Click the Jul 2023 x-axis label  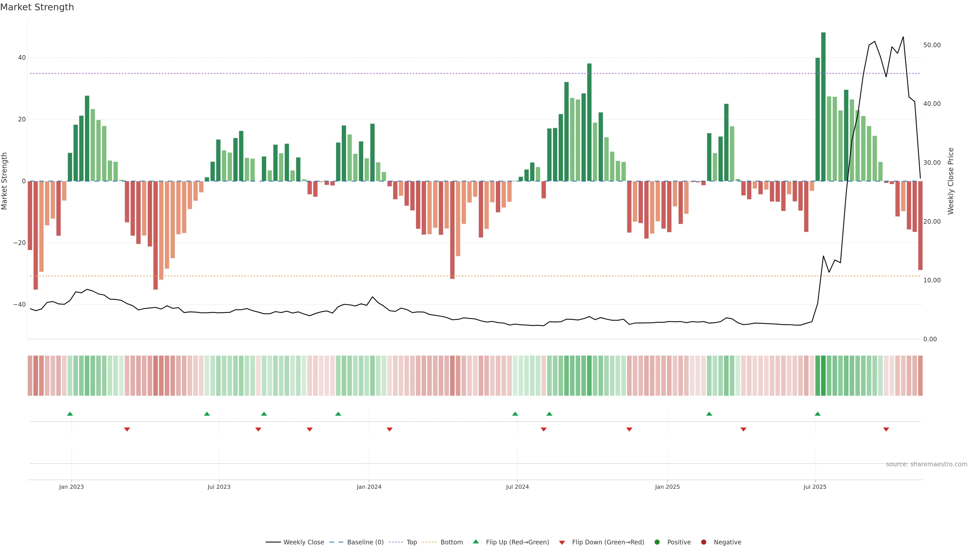(x=219, y=487)
